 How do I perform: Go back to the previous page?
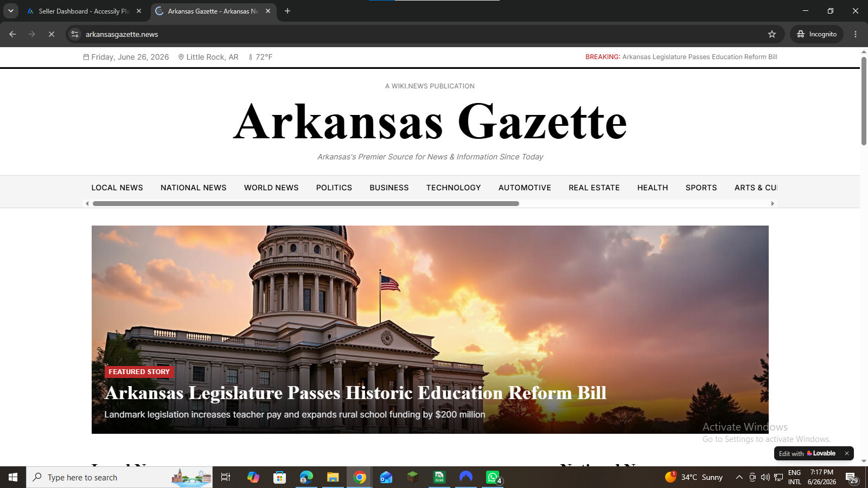[x=12, y=34]
